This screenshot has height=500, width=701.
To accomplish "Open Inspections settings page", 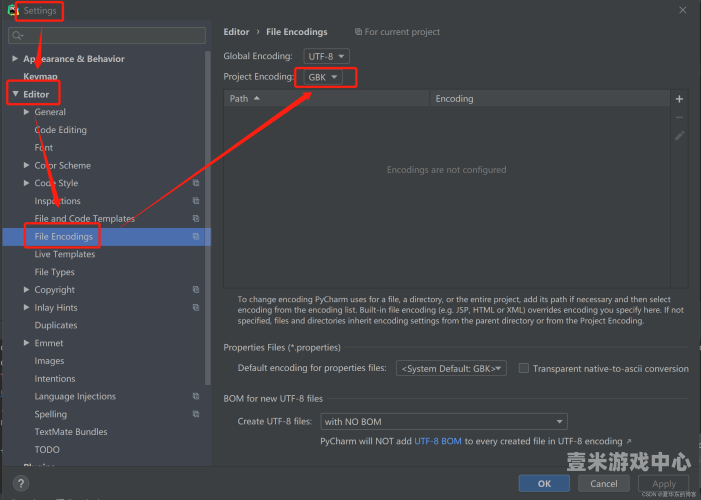I will tap(57, 201).
